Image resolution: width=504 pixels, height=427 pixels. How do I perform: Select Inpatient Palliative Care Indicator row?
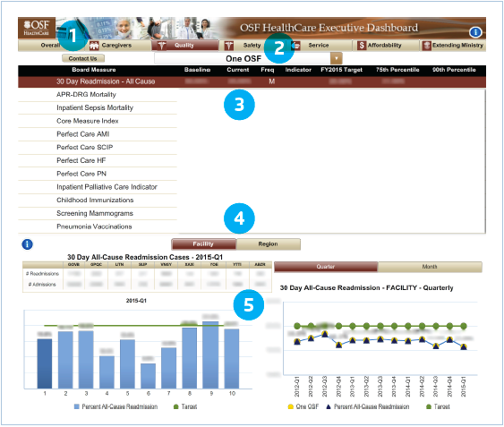click(98, 187)
